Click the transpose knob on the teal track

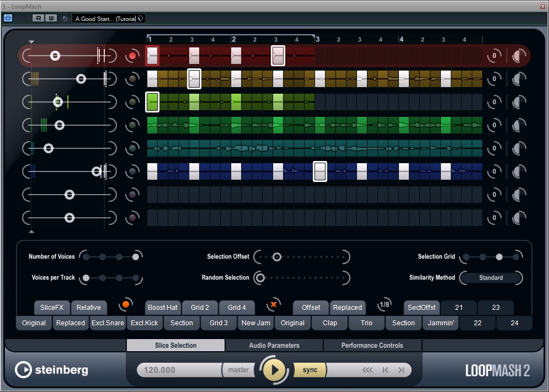[494, 148]
